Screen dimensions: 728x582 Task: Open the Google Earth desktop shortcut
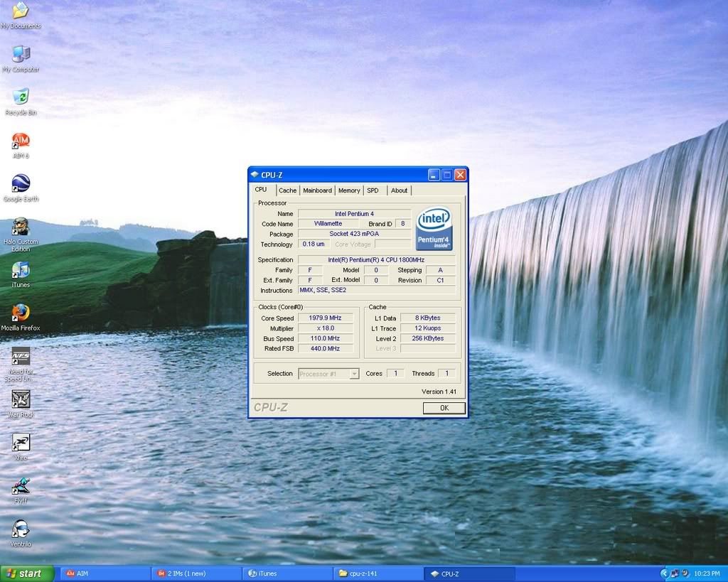click(x=21, y=184)
